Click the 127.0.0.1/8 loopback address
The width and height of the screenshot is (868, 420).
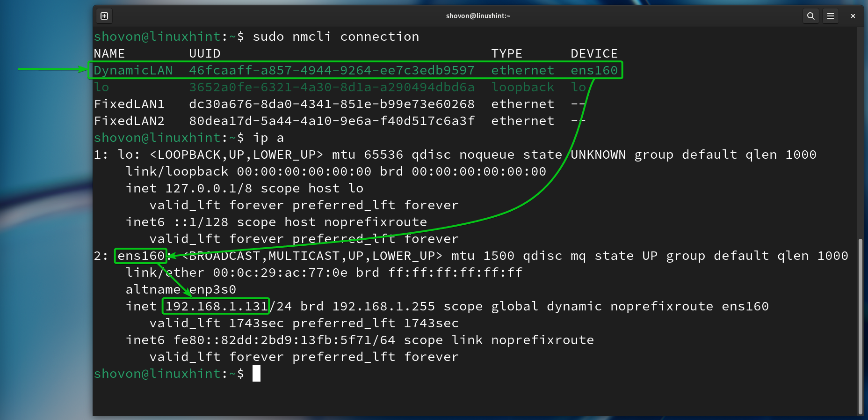(209, 188)
